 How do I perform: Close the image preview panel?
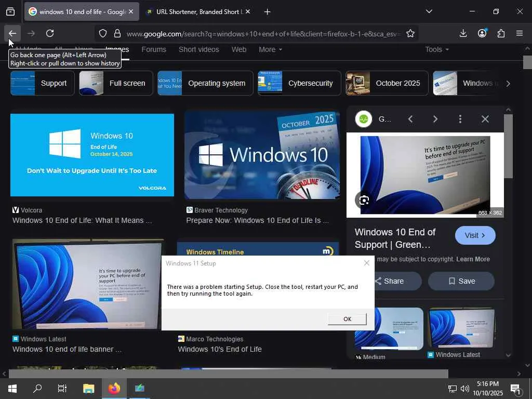(485, 119)
